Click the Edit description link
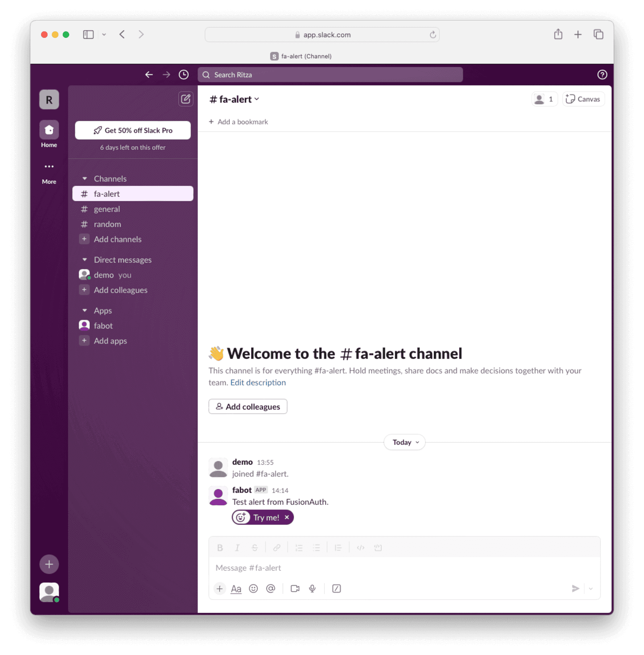Image resolution: width=644 pixels, height=655 pixels. click(x=258, y=382)
